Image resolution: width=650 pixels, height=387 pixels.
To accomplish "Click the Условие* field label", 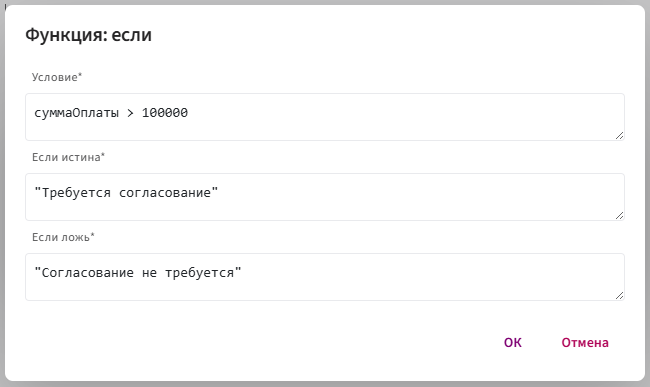I will click(x=57, y=77).
